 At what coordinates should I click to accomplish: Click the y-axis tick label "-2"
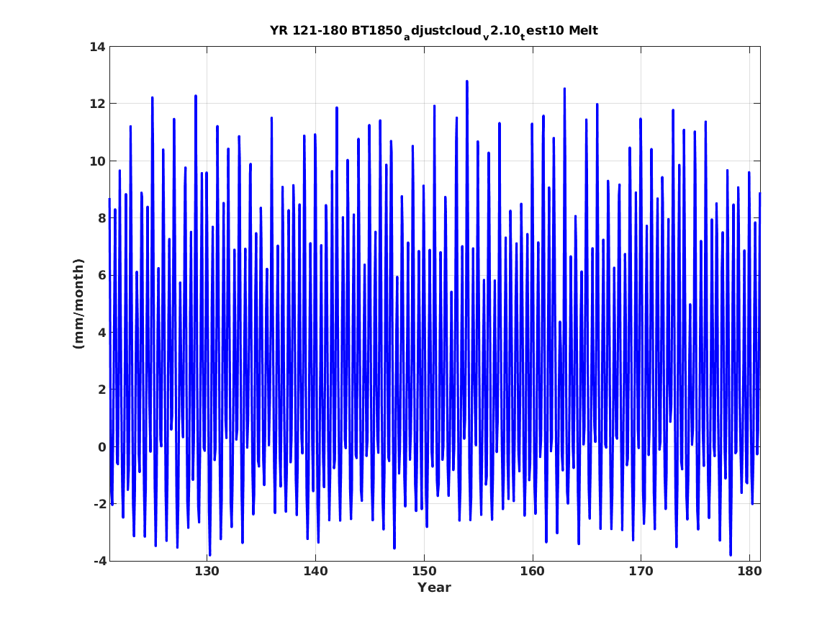coord(99,504)
